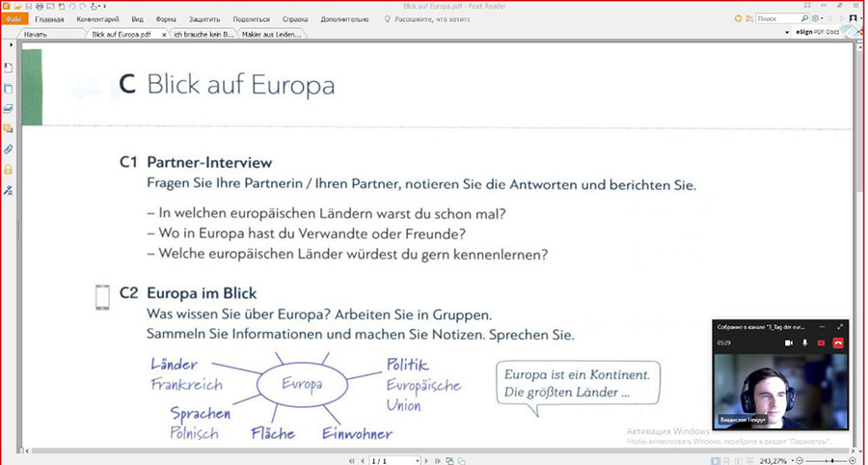Open the Дополнительно ribbon tab
868x465 pixels.
344,19
